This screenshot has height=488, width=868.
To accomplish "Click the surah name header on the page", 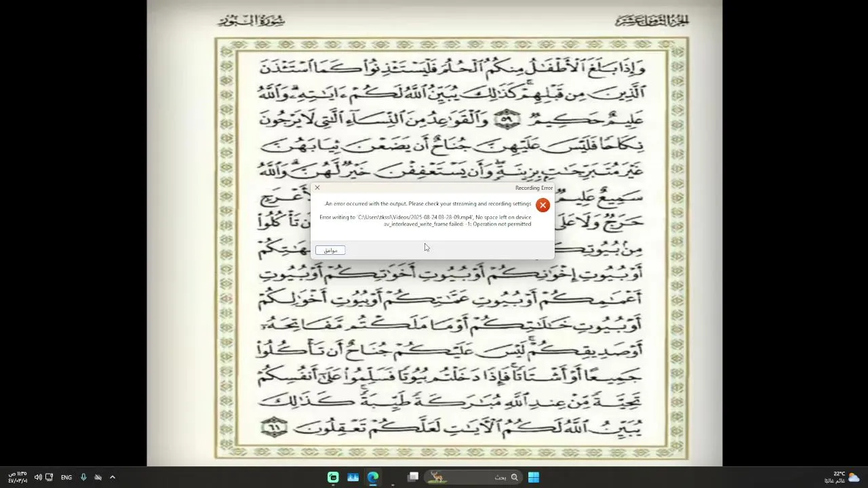I will point(252,21).
